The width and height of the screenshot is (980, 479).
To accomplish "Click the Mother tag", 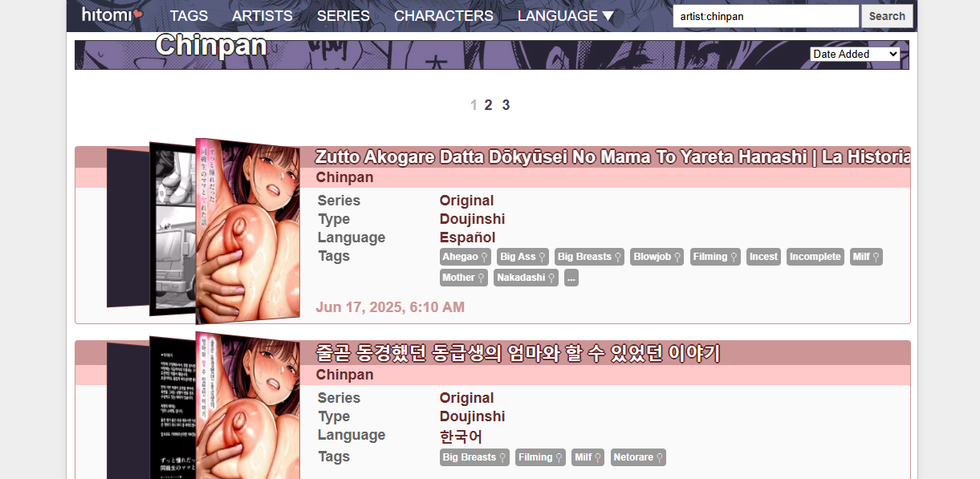I will point(464,278).
